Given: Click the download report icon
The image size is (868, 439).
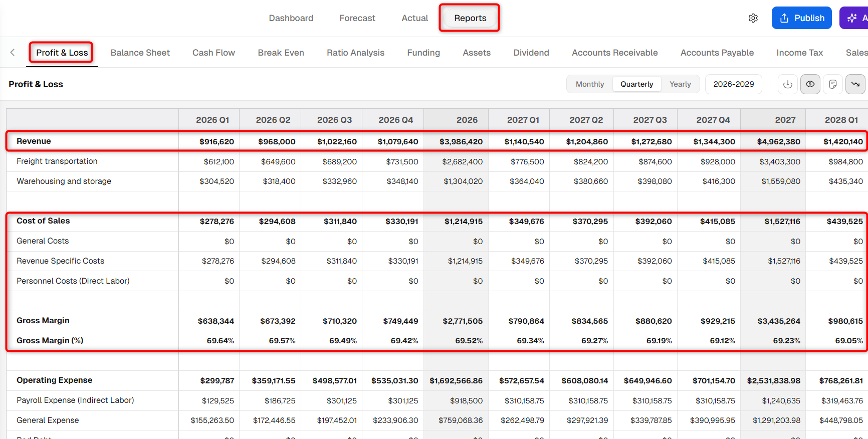Looking at the screenshot, I should [x=788, y=84].
